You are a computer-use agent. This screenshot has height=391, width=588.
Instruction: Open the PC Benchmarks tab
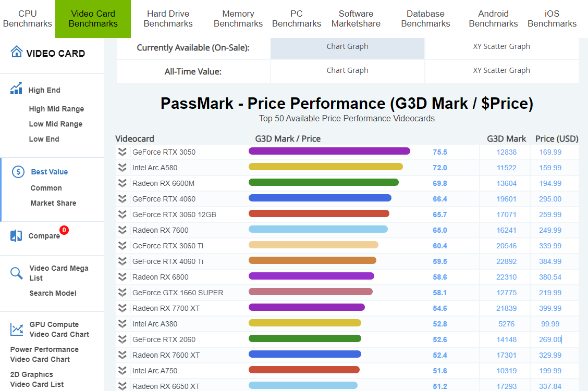[297, 19]
